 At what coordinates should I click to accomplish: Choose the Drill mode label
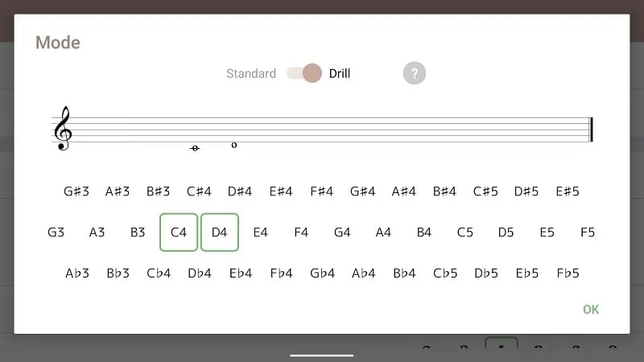pyautogui.click(x=340, y=73)
